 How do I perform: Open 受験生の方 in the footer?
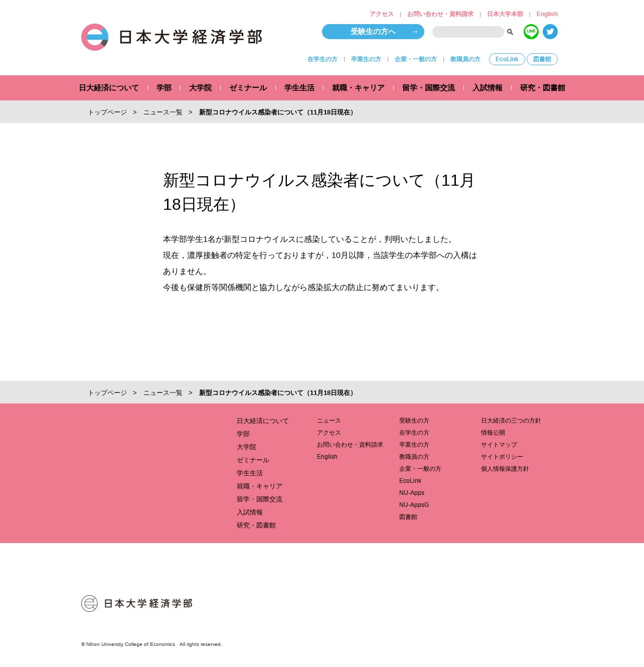(414, 421)
